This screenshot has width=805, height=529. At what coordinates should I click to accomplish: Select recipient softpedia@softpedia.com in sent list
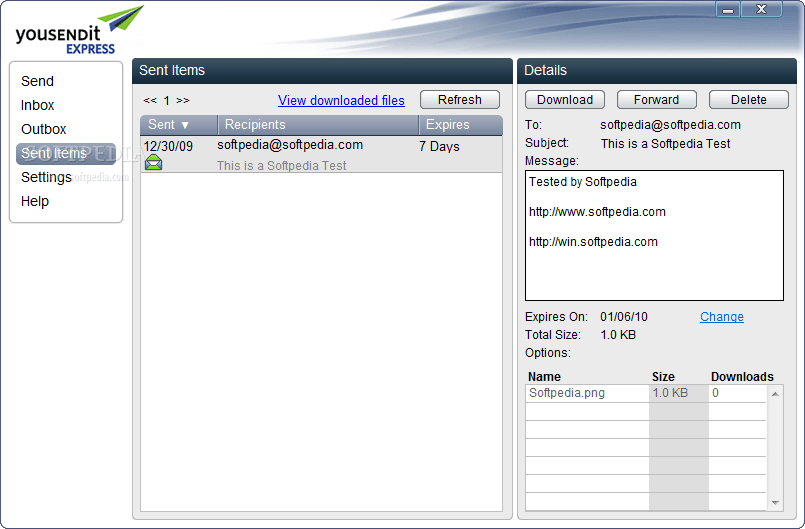click(290, 145)
